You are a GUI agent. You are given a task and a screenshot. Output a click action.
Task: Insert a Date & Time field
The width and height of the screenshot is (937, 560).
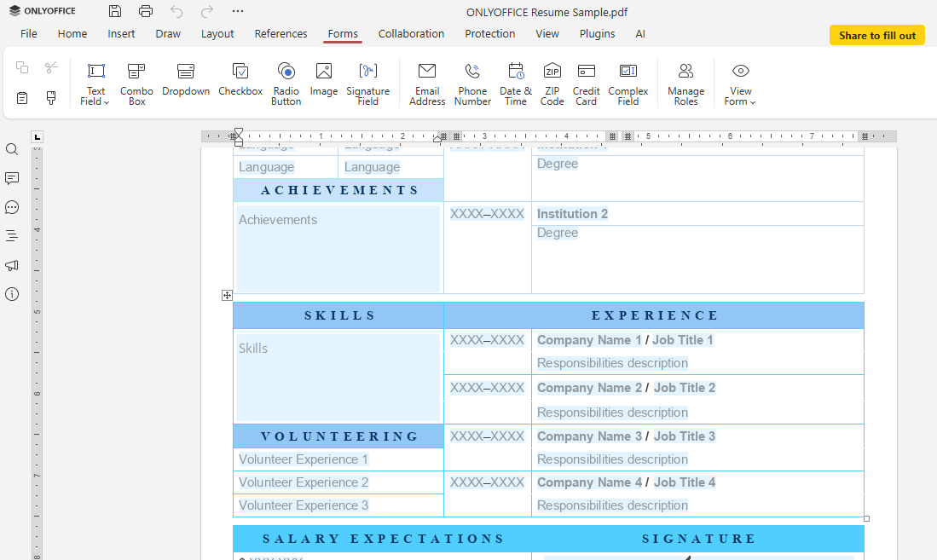[x=515, y=83]
